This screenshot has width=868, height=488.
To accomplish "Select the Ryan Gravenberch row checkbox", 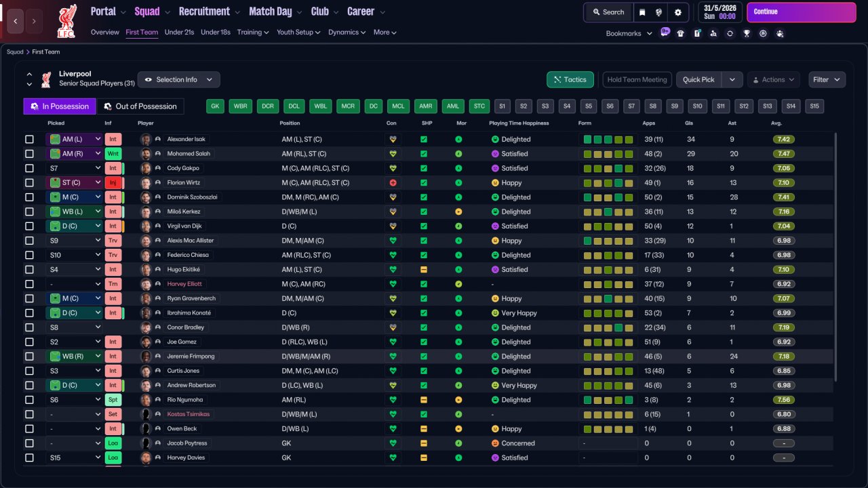I will 29,298.
